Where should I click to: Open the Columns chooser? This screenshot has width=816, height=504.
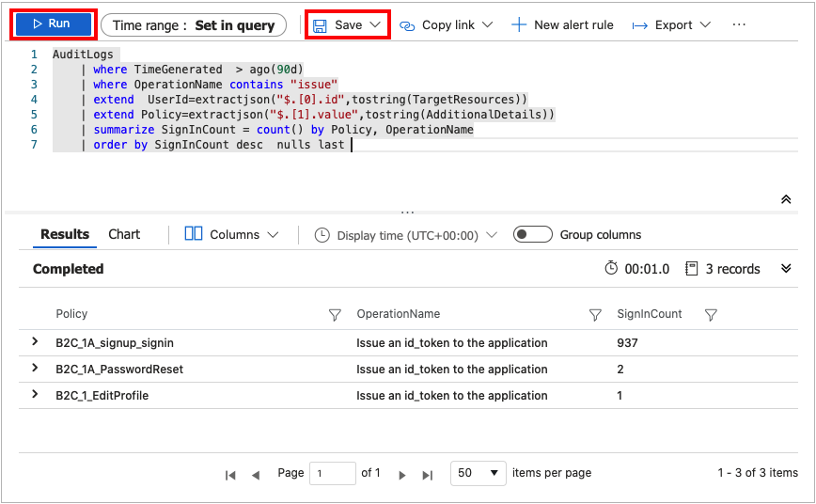pos(232,234)
